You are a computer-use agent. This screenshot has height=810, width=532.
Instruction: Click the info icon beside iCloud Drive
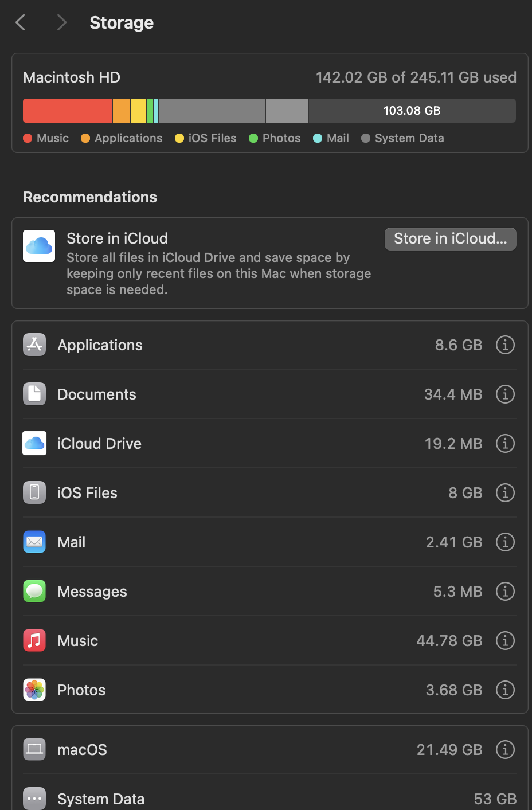click(505, 444)
